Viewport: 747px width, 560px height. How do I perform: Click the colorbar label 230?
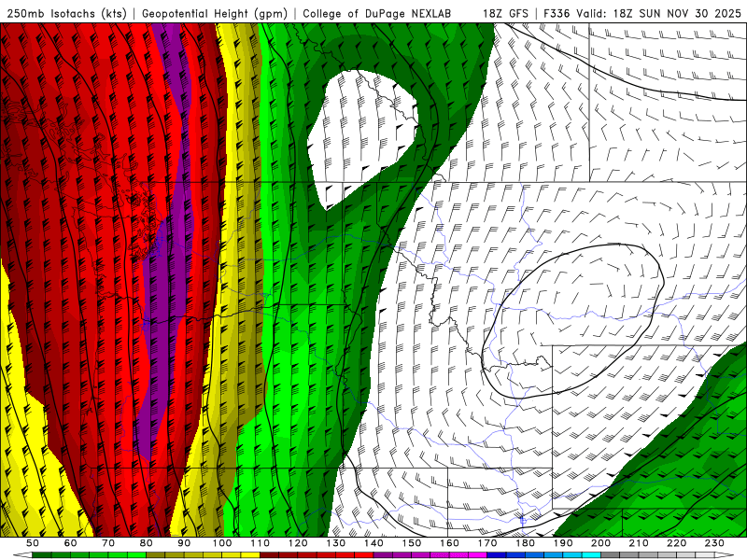714,543
